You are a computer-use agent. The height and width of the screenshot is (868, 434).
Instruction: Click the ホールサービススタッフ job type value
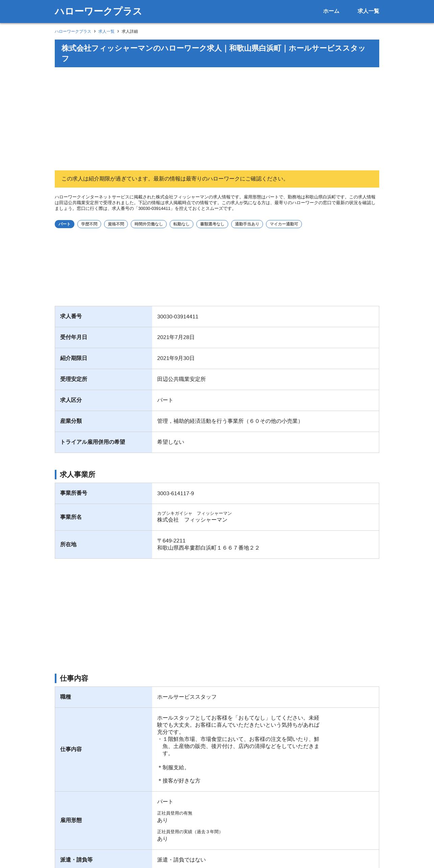click(x=187, y=697)
